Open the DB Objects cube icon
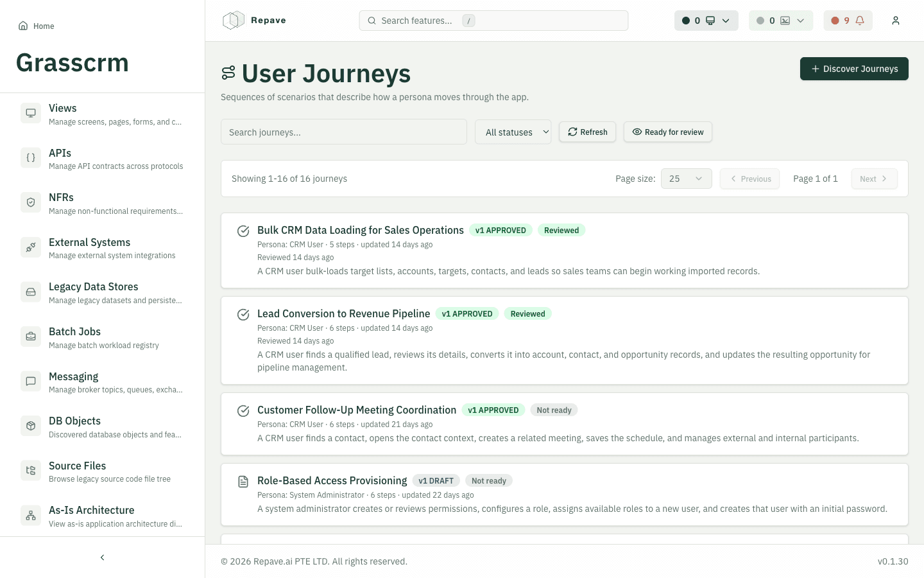924x578 pixels. tap(31, 426)
